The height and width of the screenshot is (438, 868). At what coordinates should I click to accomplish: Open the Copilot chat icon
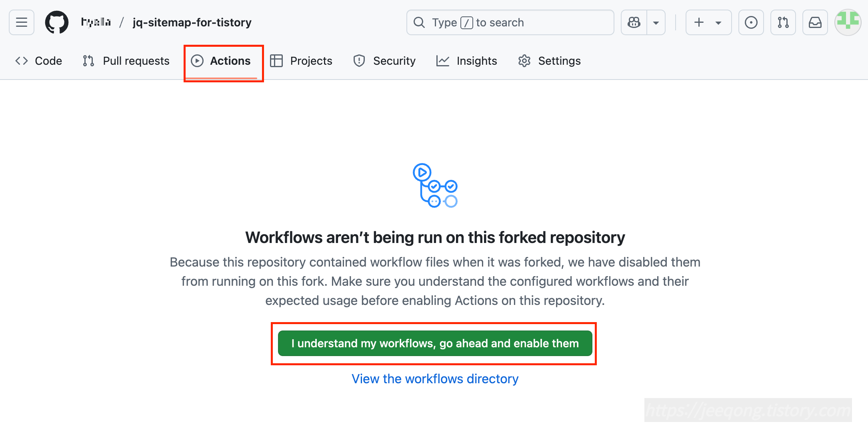coord(634,22)
